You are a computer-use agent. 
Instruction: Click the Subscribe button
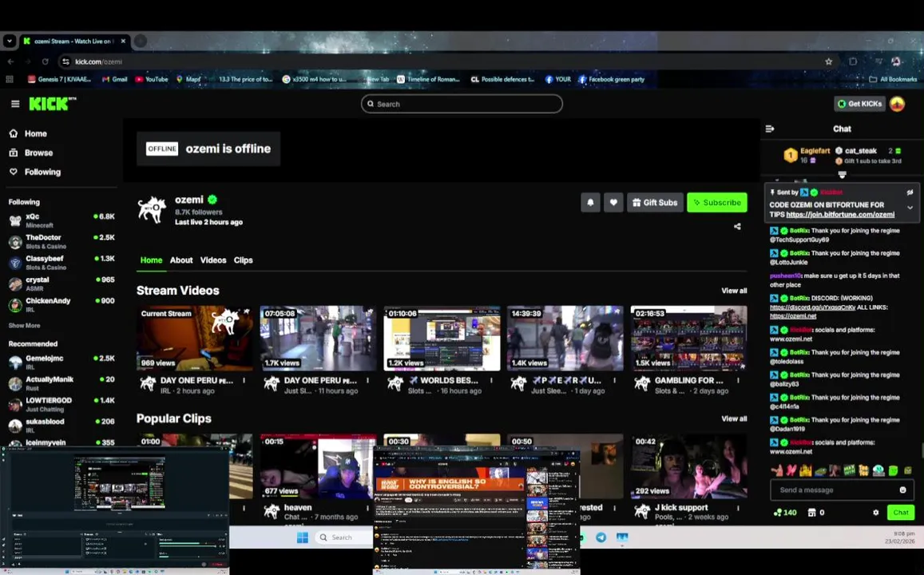point(716,203)
